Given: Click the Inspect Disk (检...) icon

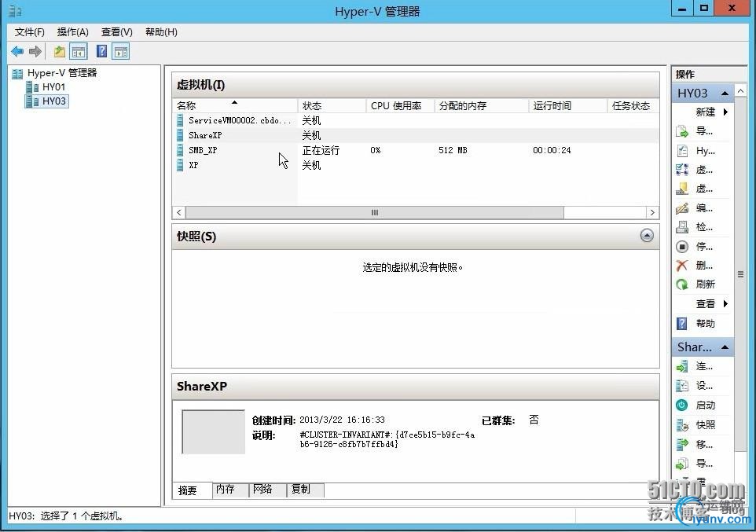Looking at the screenshot, I should (682, 227).
